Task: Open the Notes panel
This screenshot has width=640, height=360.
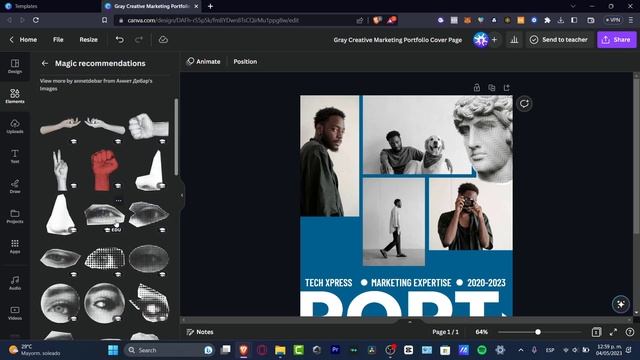Action: [x=200, y=332]
